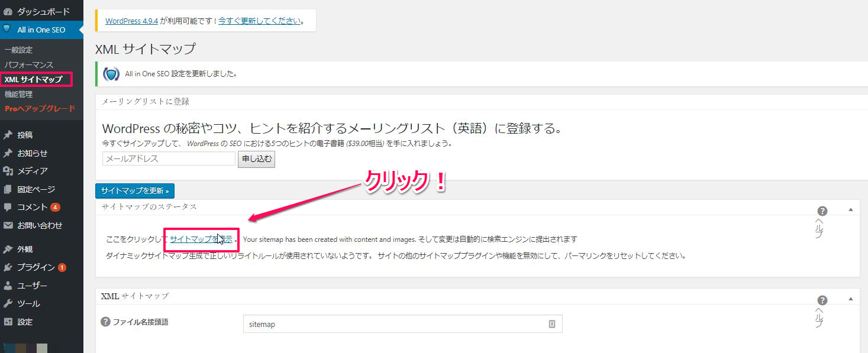
Task: Open the お問い合わせ envelope icon
Action: pyautogui.click(x=8, y=225)
